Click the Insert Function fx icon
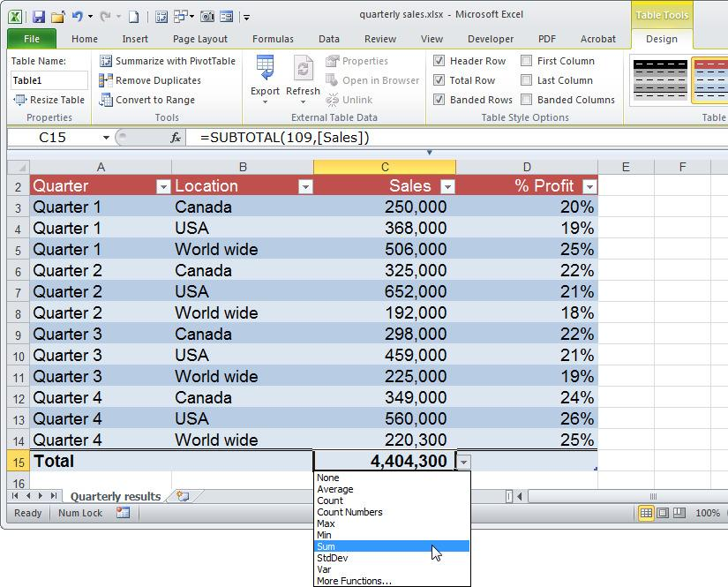728x587 pixels. 176,138
